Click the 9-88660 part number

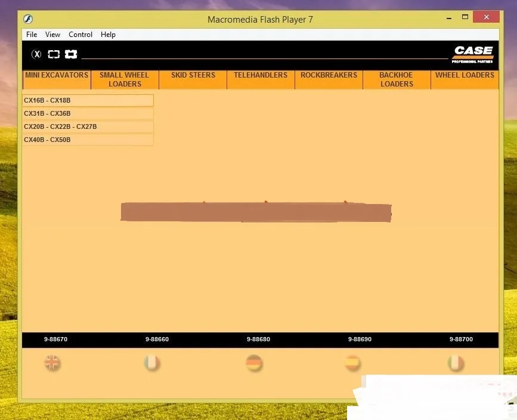pos(157,339)
